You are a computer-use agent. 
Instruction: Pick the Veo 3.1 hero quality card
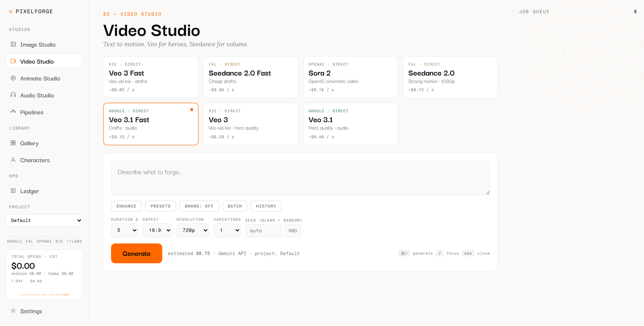pyautogui.click(x=350, y=124)
